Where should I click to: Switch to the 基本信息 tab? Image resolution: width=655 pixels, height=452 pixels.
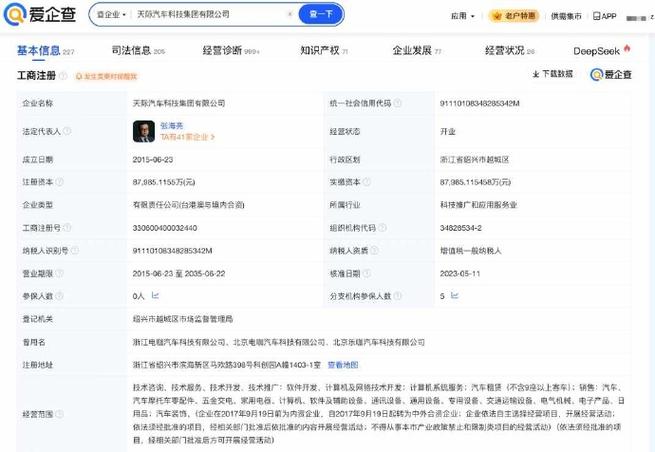pos(45,51)
